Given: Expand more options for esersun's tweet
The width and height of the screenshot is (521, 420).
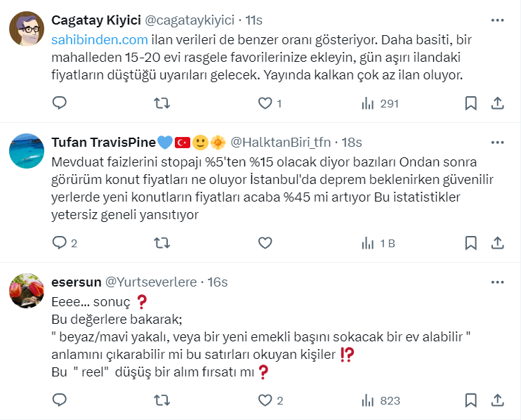Looking at the screenshot, I should 497,282.
